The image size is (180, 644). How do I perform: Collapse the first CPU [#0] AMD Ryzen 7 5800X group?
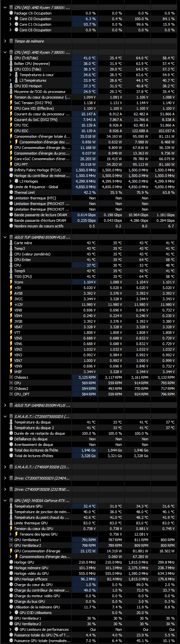click(x=5, y=8)
